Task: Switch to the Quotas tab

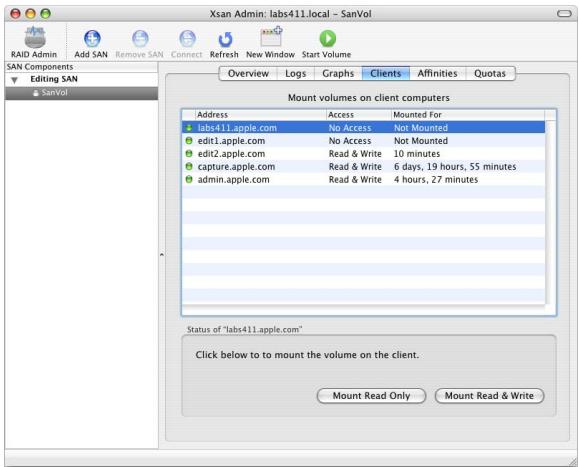Action: (x=490, y=73)
